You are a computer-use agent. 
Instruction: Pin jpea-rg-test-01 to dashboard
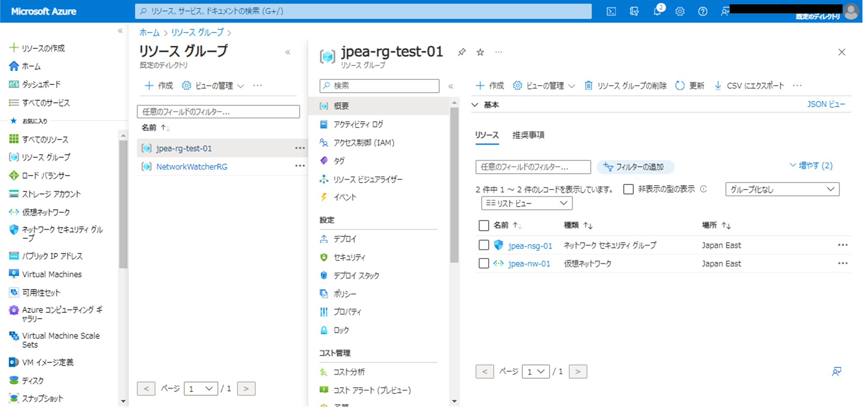462,52
